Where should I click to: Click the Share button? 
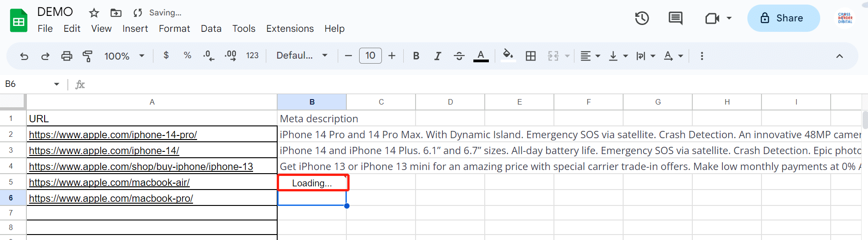coord(783,18)
